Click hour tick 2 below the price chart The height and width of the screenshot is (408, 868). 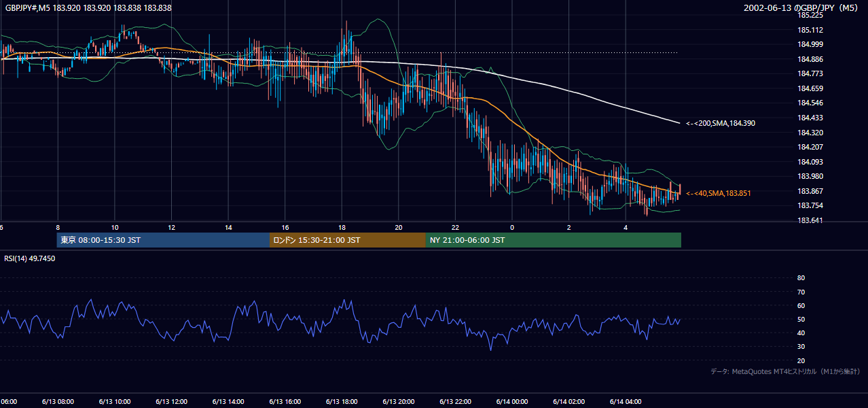click(569, 227)
